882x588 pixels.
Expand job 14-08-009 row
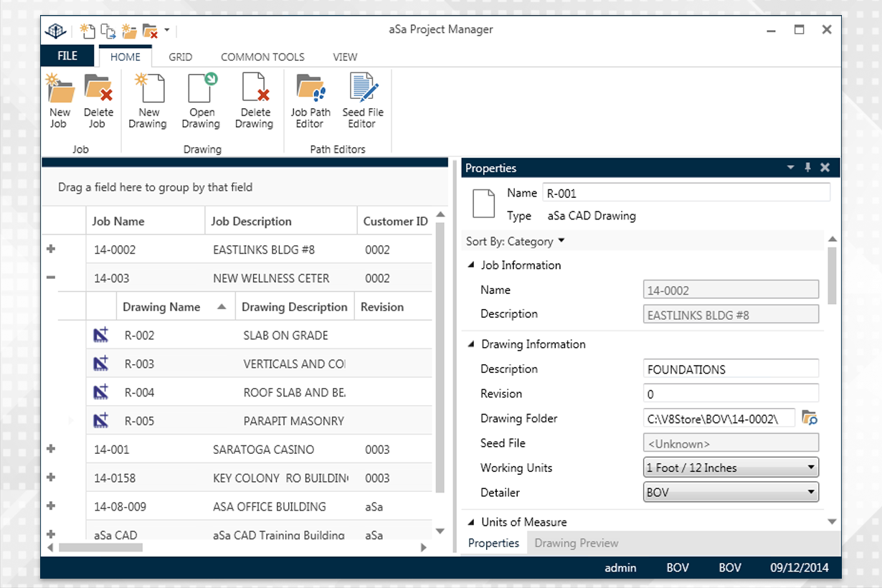[x=51, y=506]
